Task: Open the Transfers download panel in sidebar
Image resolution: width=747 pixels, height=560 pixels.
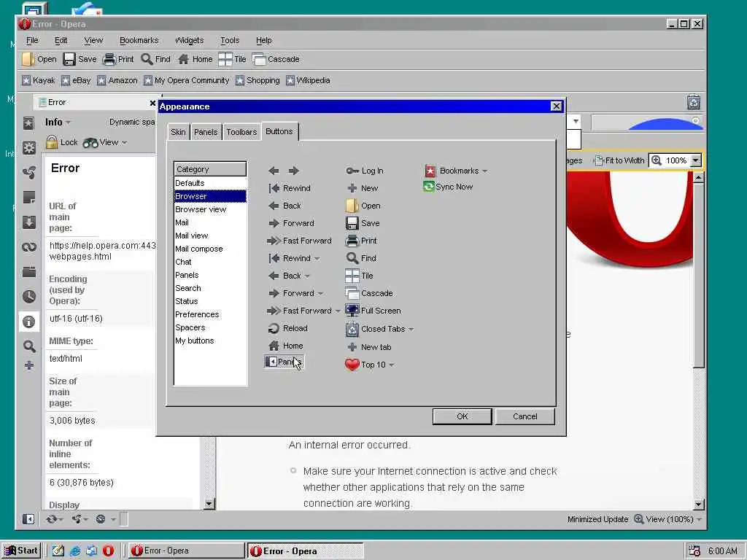Action: (28, 222)
